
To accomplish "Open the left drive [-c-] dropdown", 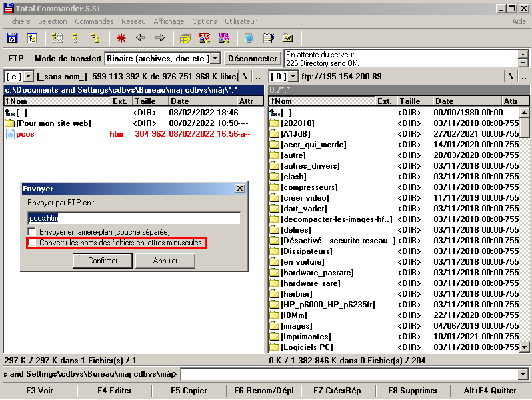I will click(28, 77).
